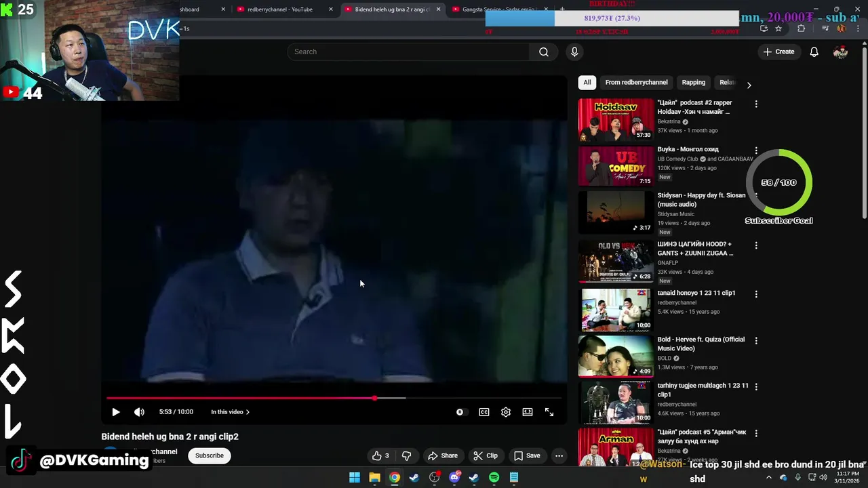Open Notepad from the taskbar
This screenshot has height=488, width=868.
click(514, 478)
